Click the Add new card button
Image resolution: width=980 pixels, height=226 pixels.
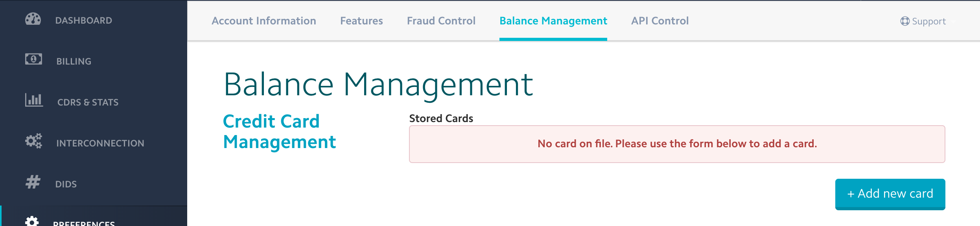click(x=890, y=194)
